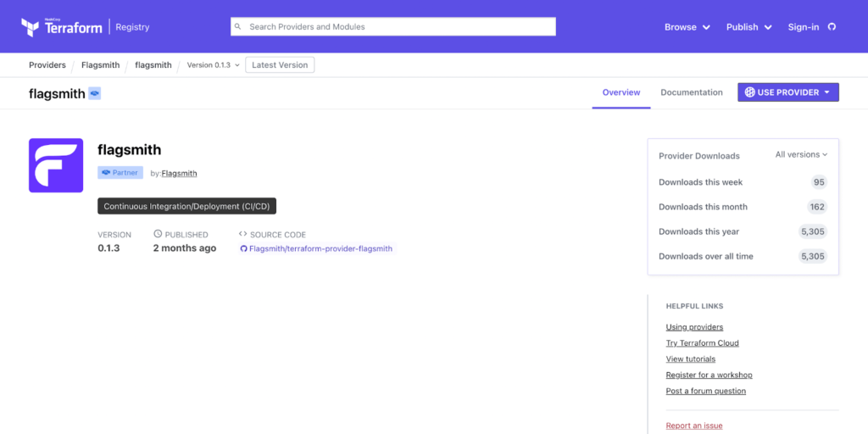Open the by: Flagsmith author link

(x=179, y=173)
